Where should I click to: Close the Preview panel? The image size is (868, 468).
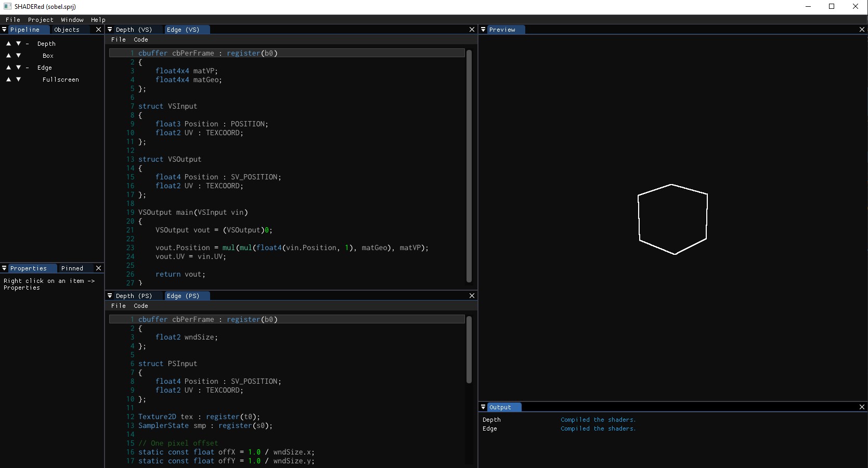(x=862, y=30)
